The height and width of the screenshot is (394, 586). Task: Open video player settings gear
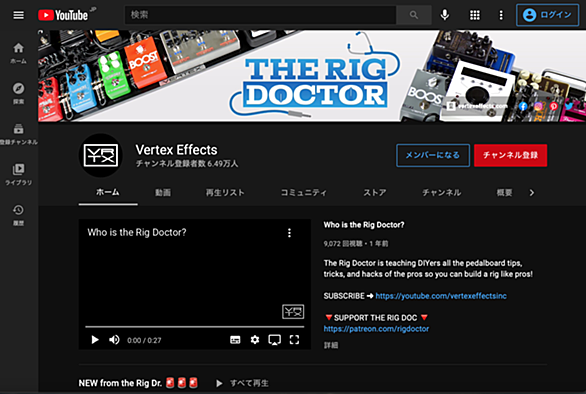255,340
